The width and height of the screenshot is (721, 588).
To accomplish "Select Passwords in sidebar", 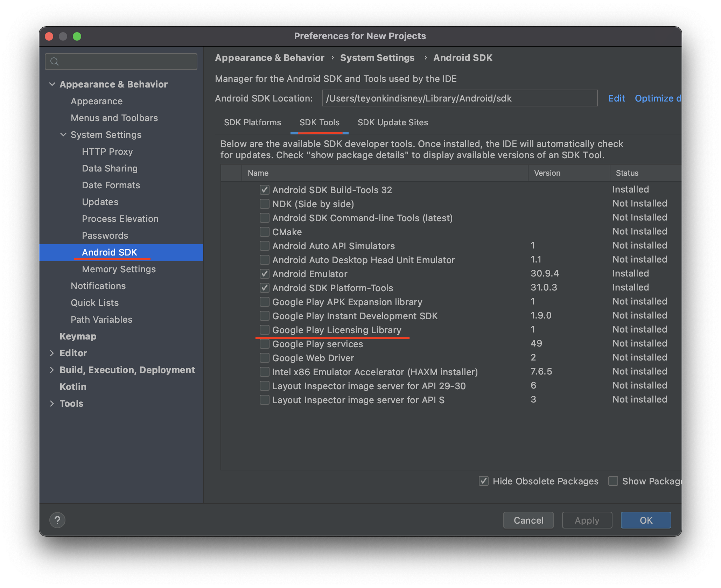I will click(x=105, y=236).
